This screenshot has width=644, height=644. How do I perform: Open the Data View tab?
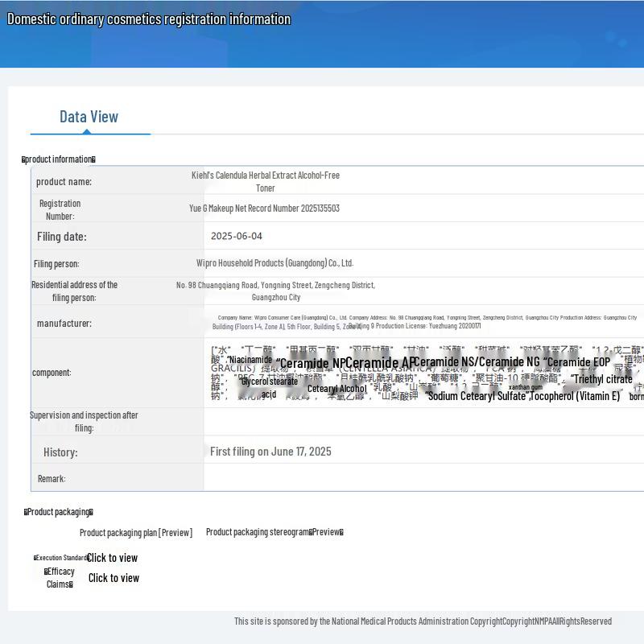[89, 117]
